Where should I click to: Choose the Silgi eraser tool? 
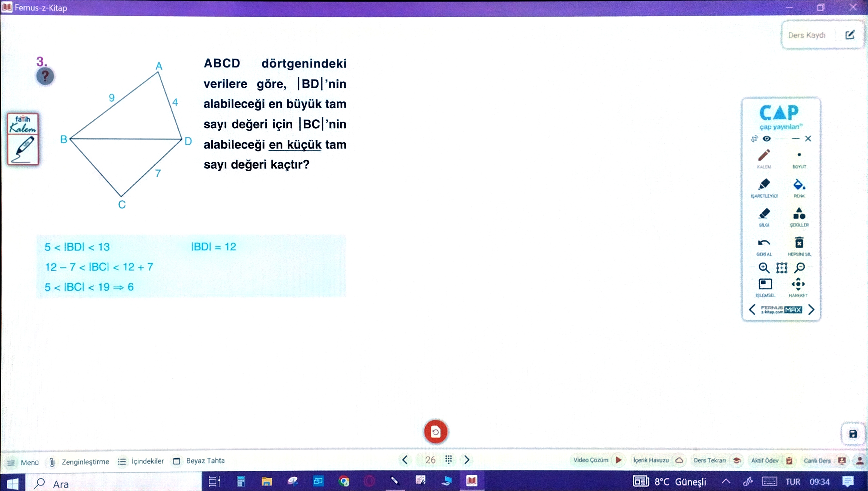point(764,214)
